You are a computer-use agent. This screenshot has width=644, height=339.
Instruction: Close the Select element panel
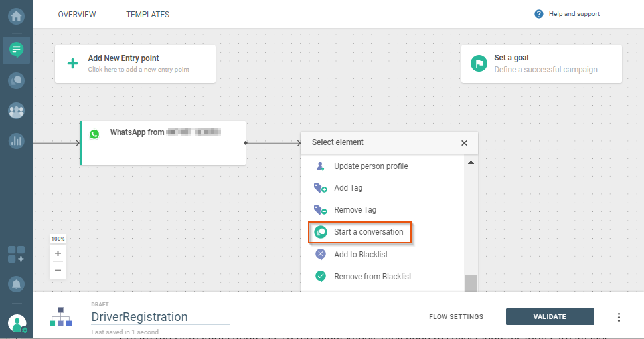click(x=464, y=143)
